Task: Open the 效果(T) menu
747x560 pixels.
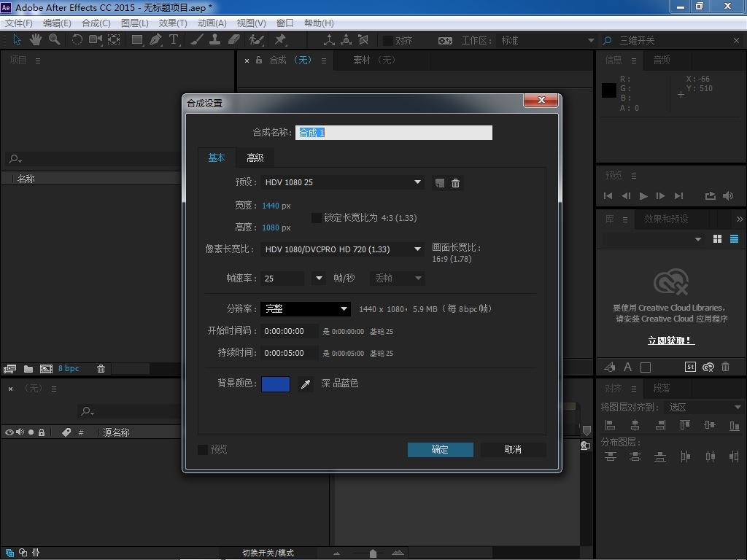Action: (172, 23)
